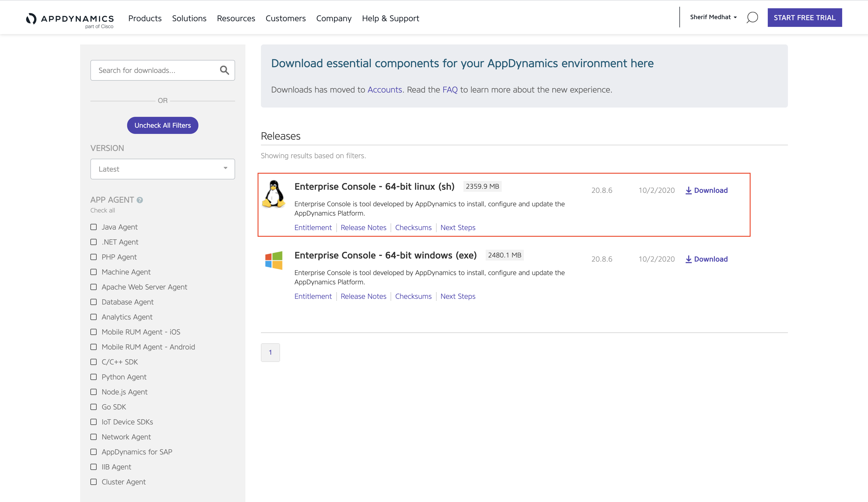Viewport: 868px width, 502px height.
Task: Click the Check all link under APP AGENT
Action: (x=103, y=210)
